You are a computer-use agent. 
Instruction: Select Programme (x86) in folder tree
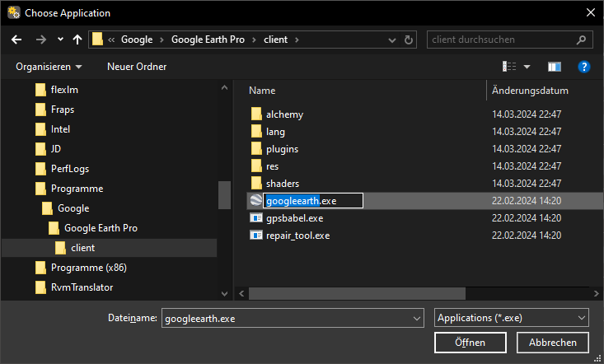point(89,268)
